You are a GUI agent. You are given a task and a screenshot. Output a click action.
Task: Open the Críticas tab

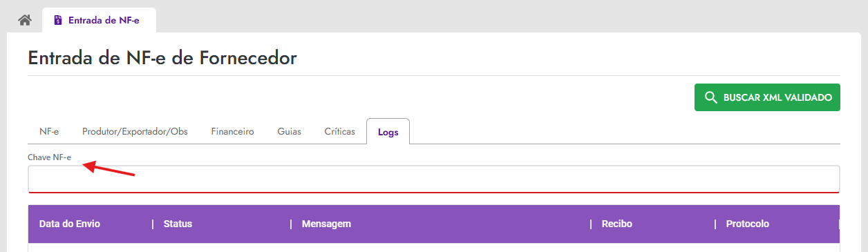pyautogui.click(x=340, y=131)
